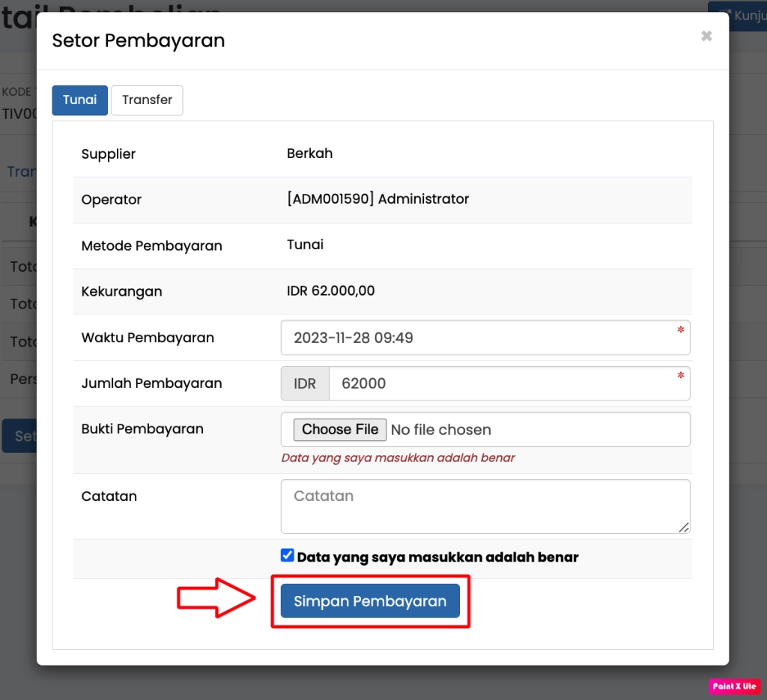This screenshot has height=700, width=767.
Task: Click the IDR currency prefix box
Action: coord(305,383)
